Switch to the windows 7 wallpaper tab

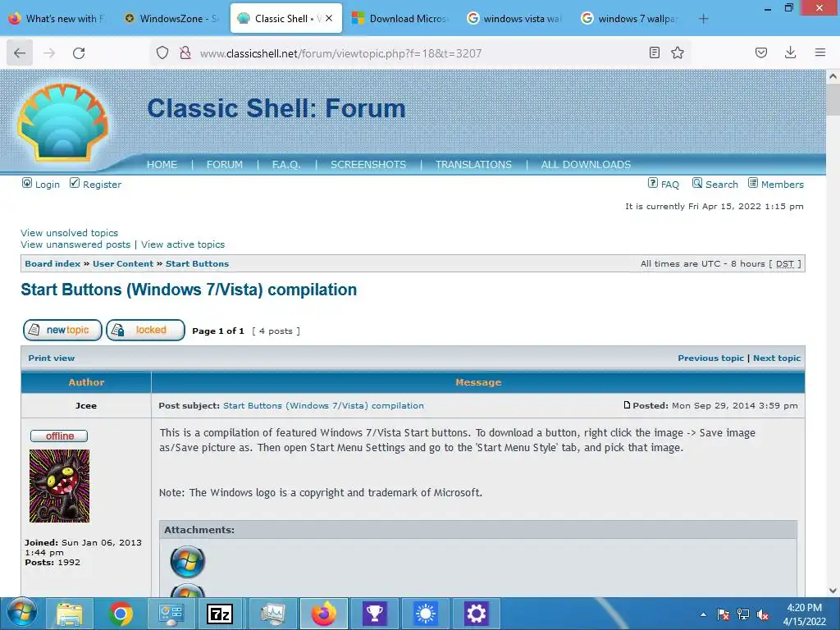click(631, 19)
